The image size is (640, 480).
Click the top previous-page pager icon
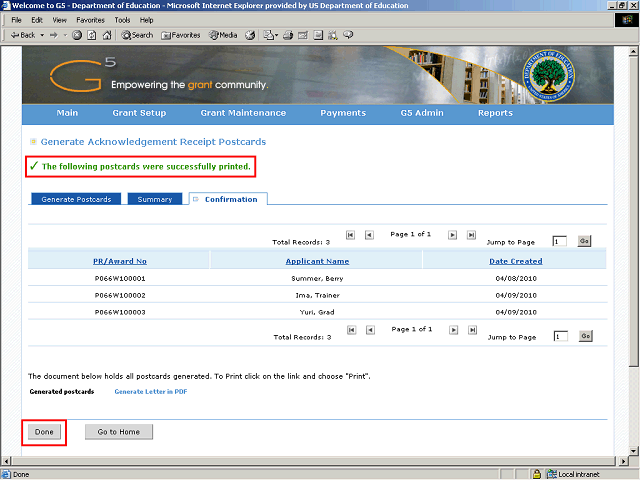point(369,235)
